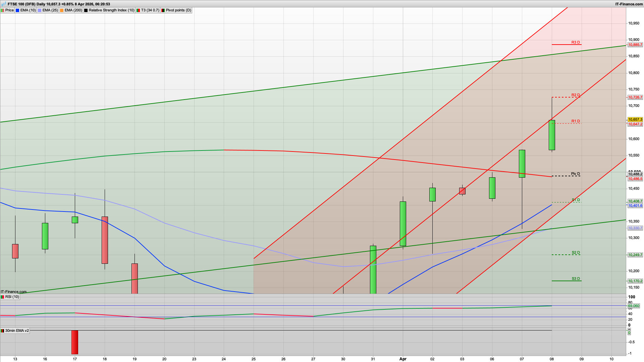This screenshot has height=362, width=644.
Task: Click the bold Apr label on the date axis
Action: (x=403, y=359)
